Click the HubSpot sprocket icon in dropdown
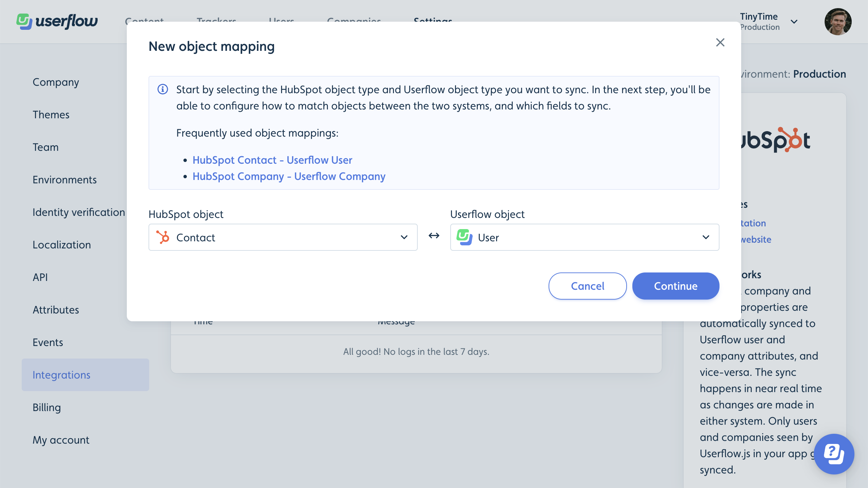868x488 pixels. point(163,237)
